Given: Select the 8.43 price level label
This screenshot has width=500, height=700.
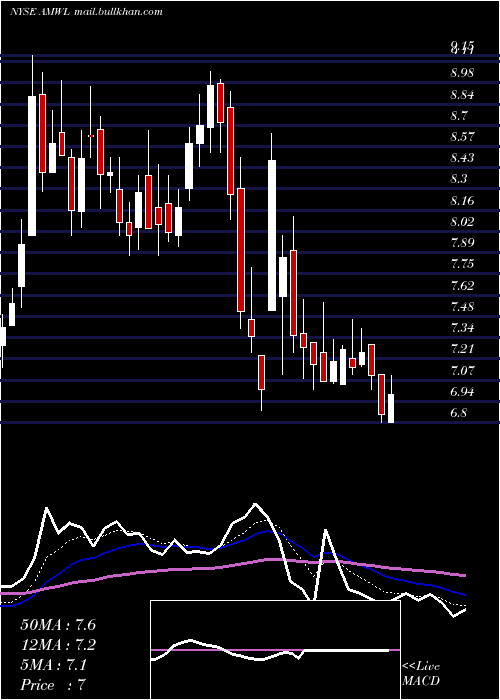Looking at the screenshot, I should [x=463, y=158].
